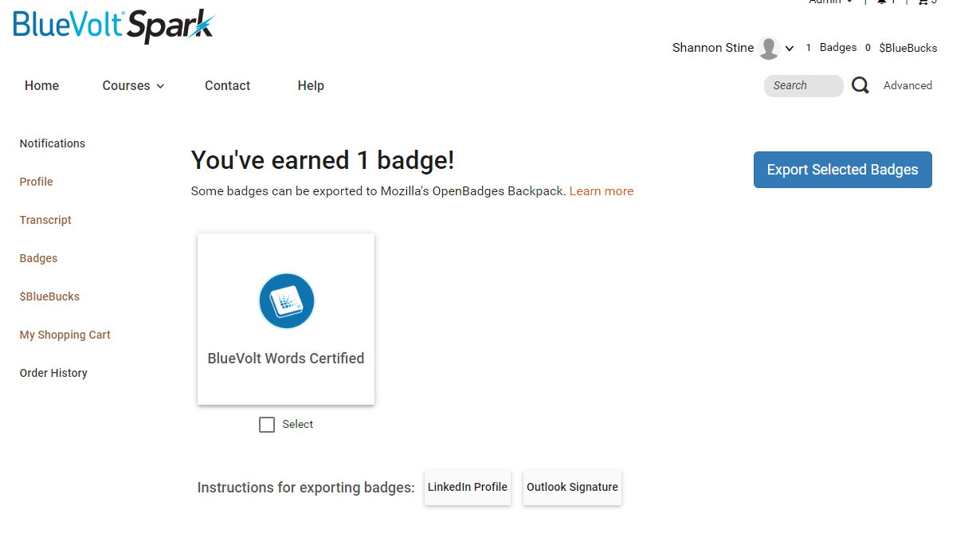
Task: Click the Advanced search link
Action: [907, 85]
